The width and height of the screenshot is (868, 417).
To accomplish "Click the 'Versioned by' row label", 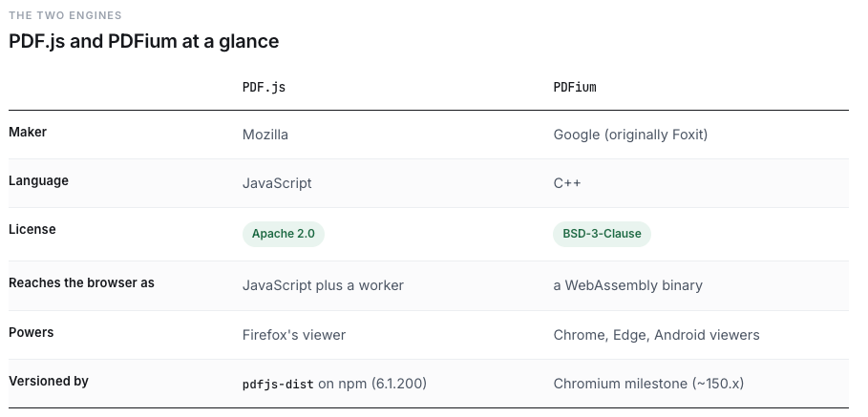I will (x=49, y=381).
